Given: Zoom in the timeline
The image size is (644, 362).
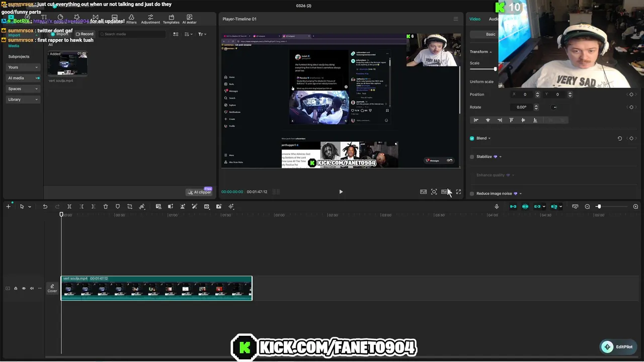Looking at the screenshot, I should [635, 207].
